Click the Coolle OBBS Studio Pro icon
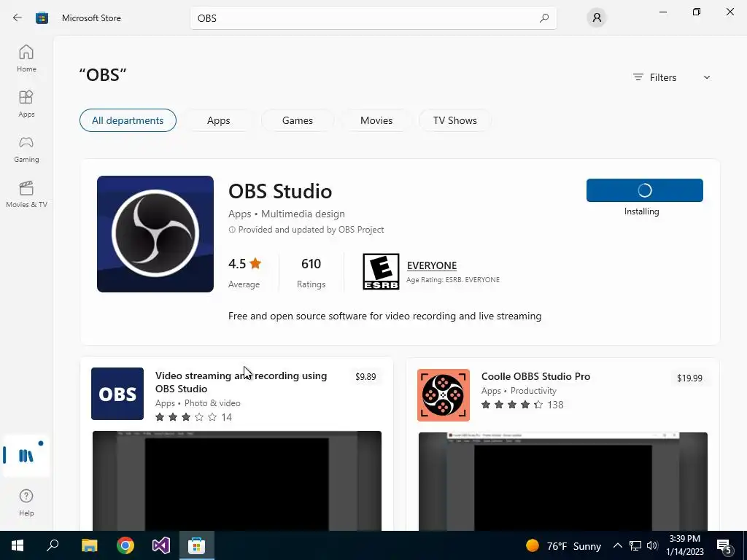Viewport: 747px width, 560px height. pos(444,395)
